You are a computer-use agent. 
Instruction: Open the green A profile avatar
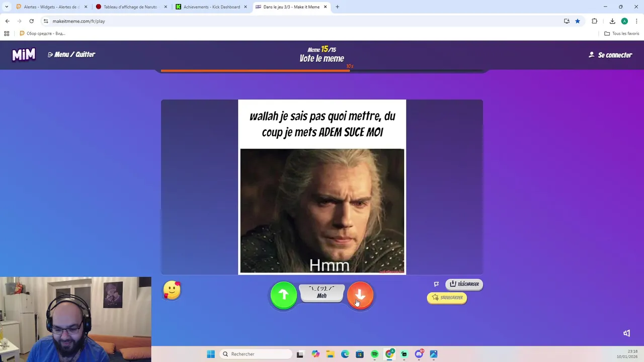pos(624,21)
